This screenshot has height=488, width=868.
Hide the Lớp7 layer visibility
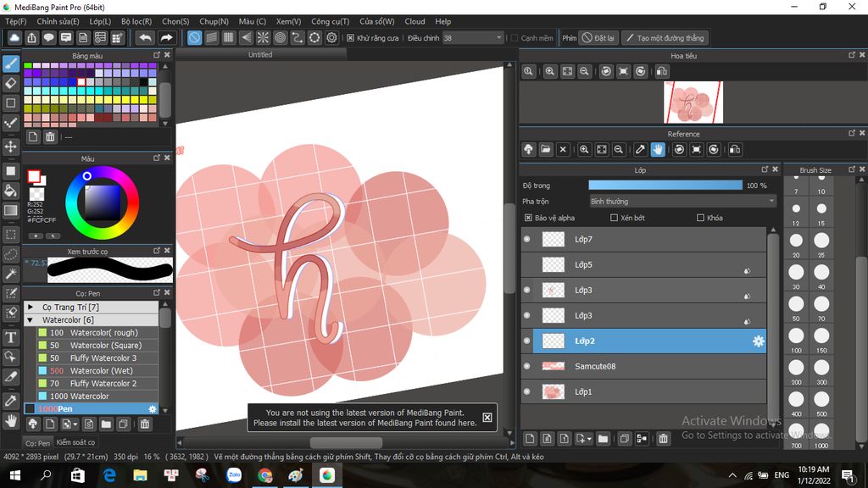526,240
